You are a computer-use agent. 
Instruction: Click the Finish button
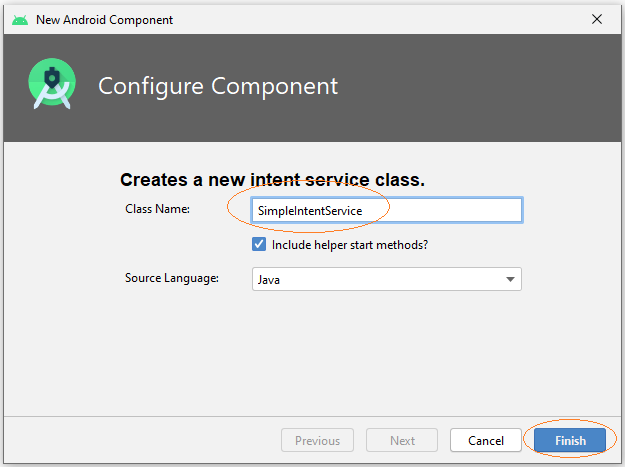pos(570,440)
